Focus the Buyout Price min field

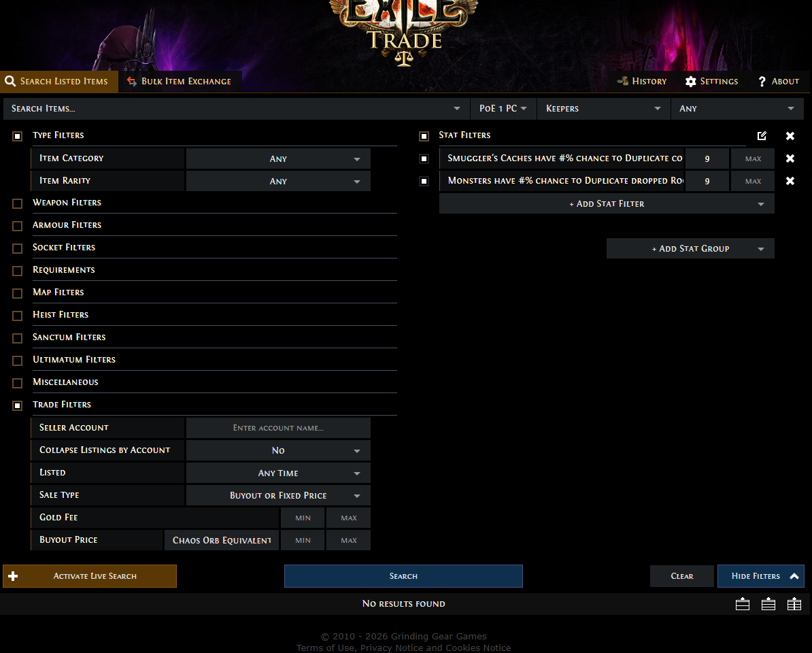click(x=303, y=540)
